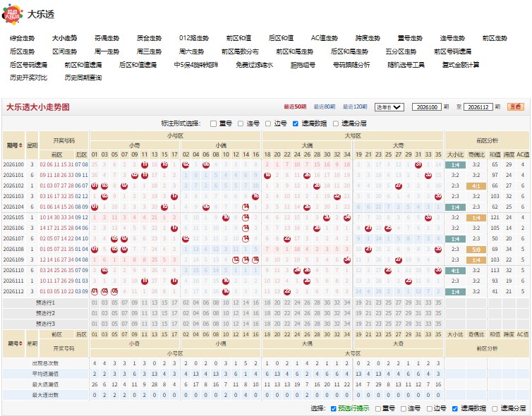Click 奇偶比 value 5:0 in row 2026108

pyautogui.click(x=476, y=250)
